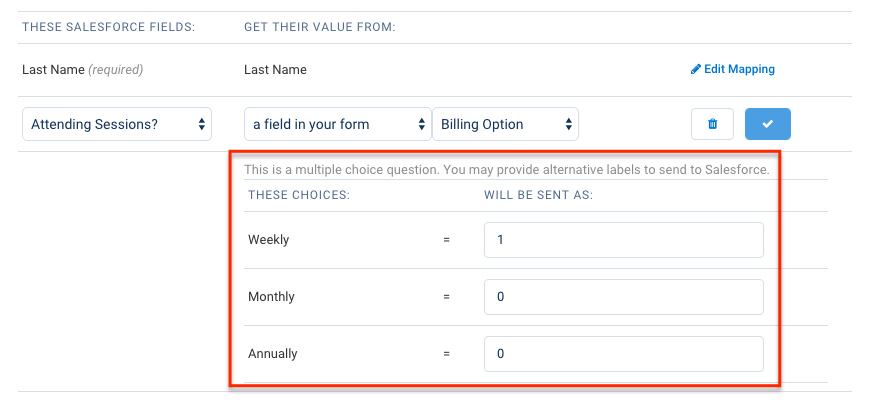Open the Attending Sessions? field dropdown

[x=118, y=124]
